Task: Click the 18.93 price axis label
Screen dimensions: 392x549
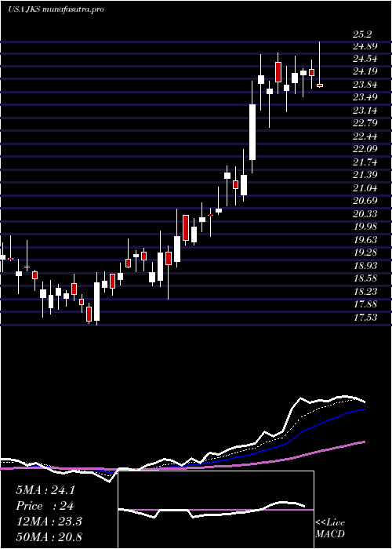Action: pos(365,266)
